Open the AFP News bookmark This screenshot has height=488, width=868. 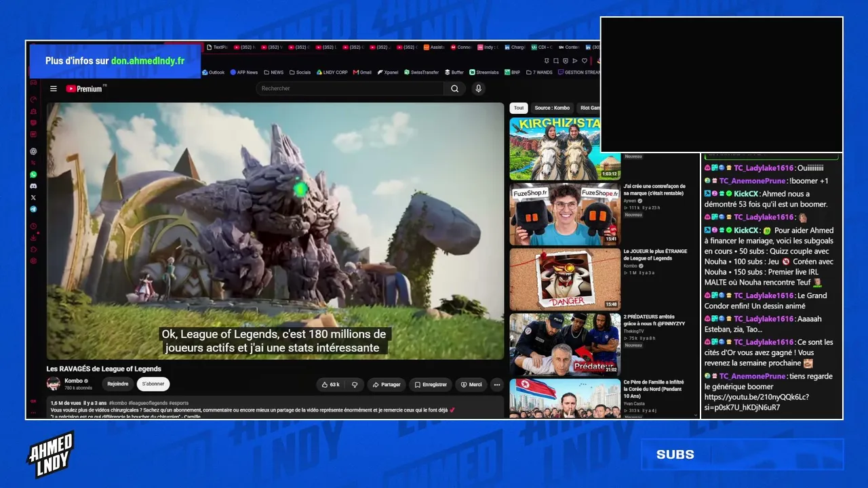[x=244, y=72]
